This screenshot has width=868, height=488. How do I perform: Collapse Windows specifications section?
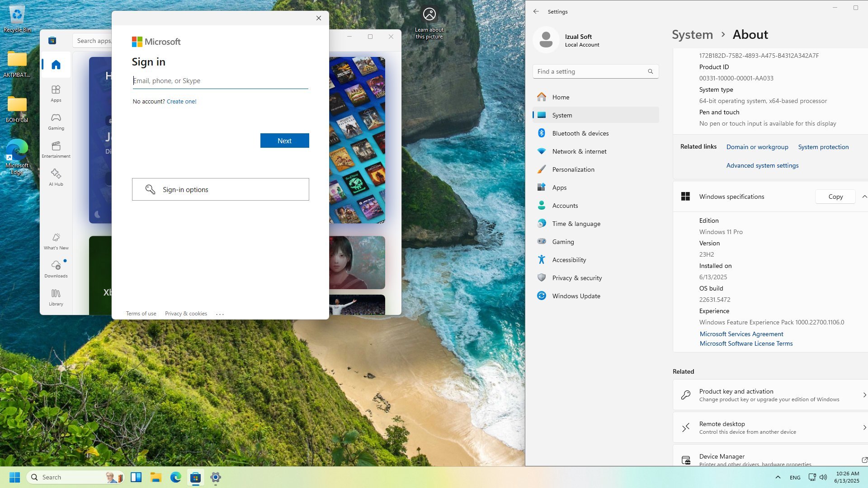click(864, 197)
